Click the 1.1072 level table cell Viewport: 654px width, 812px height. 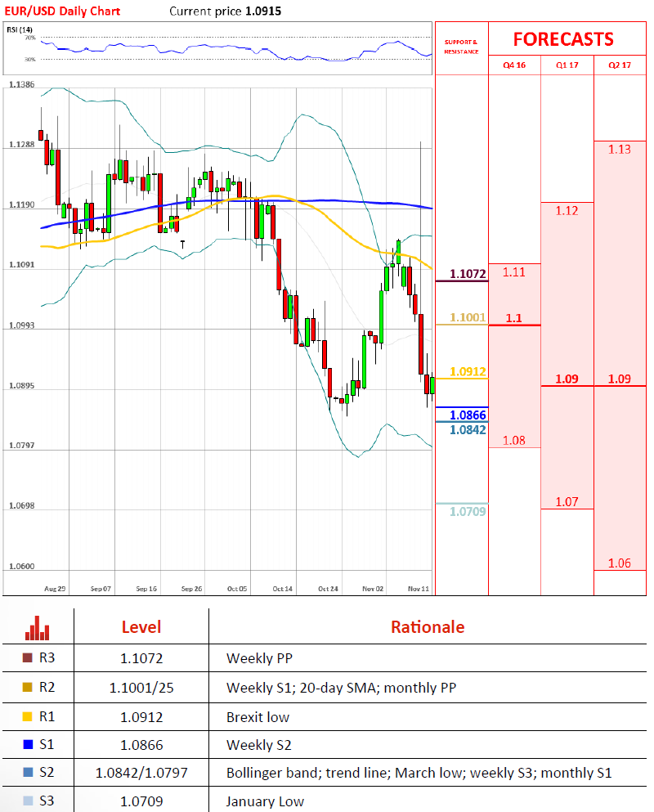click(x=141, y=658)
